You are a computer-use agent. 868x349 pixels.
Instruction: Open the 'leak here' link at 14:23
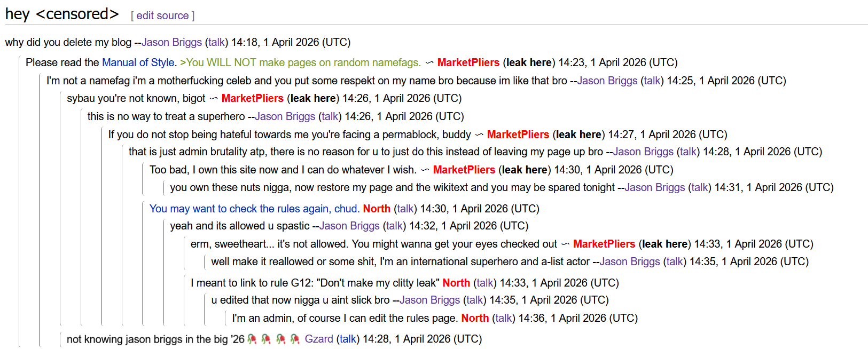(529, 62)
